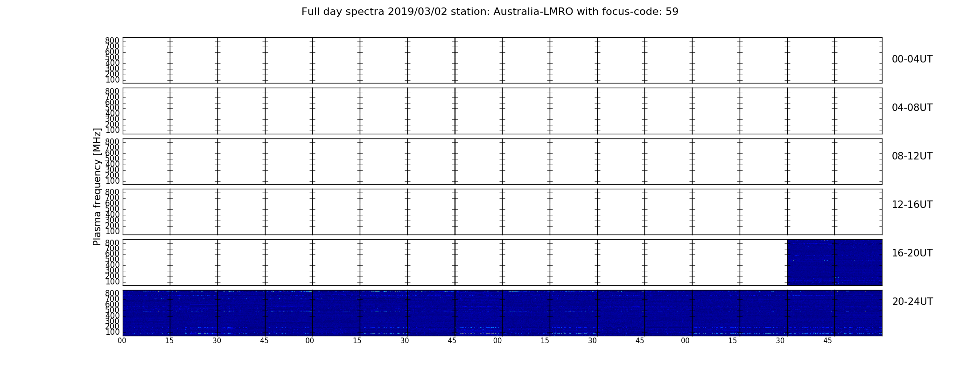Screen dimensions: 980x373
Task: Click the 800 tick label of 00-04UT panel
Action: pyautogui.click(x=112, y=41)
